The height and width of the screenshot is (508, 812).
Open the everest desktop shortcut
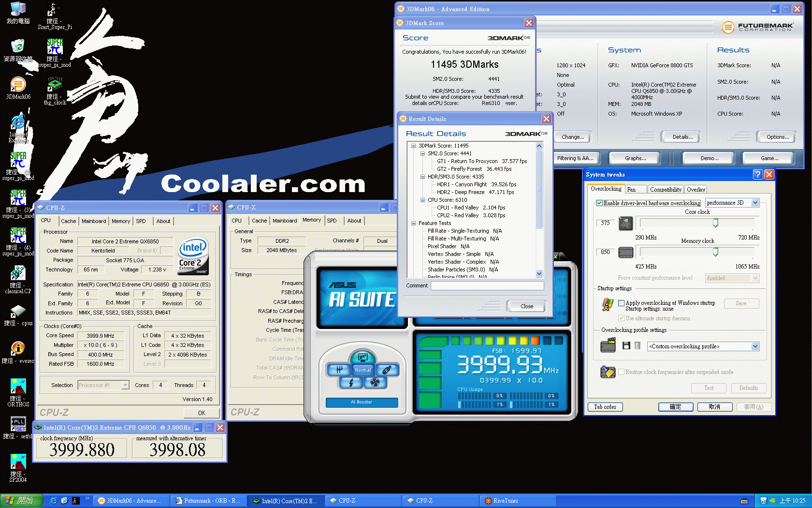click(x=18, y=353)
